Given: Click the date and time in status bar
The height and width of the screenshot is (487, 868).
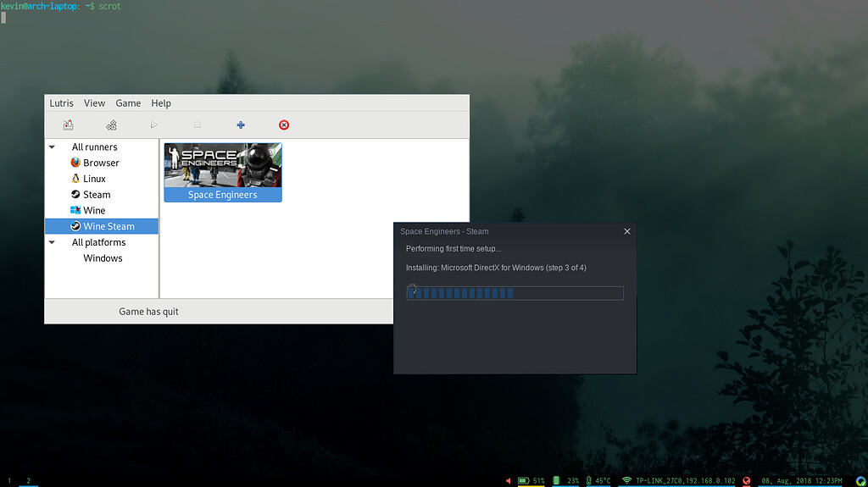Looking at the screenshot, I should (x=802, y=481).
